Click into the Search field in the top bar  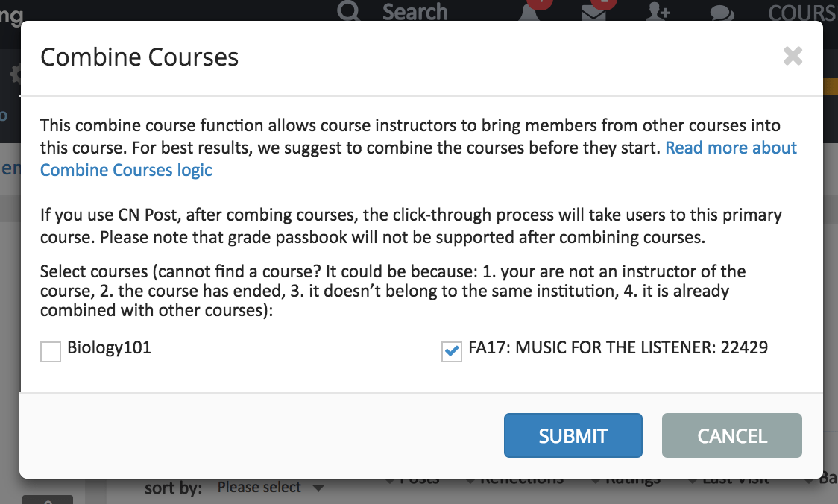[415, 12]
